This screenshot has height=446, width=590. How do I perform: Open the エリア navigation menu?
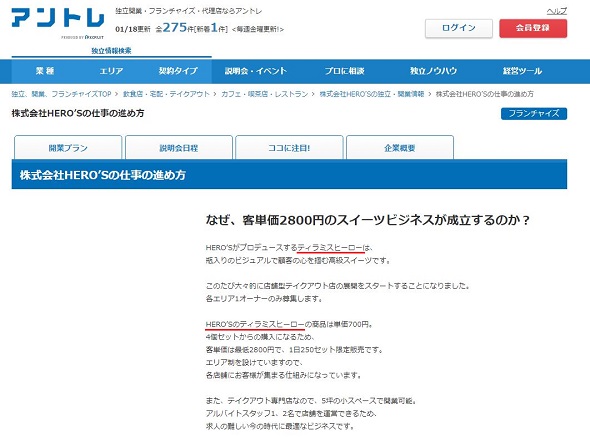tap(111, 71)
